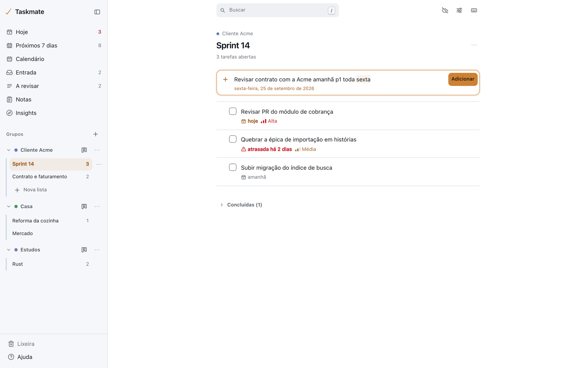
Task: Click the Taskmate checkmark logo
Action: (8, 12)
